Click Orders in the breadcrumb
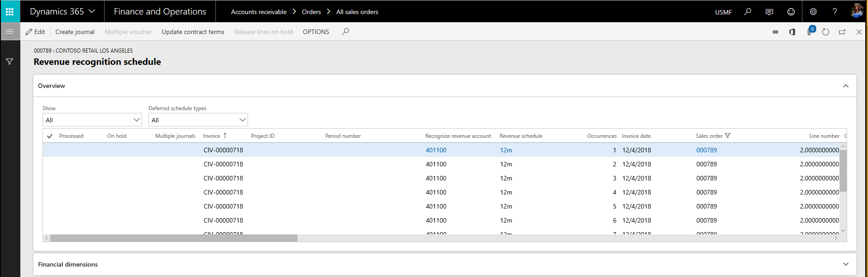The height and width of the screenshot is (277, 868). [x=311, y=12]
